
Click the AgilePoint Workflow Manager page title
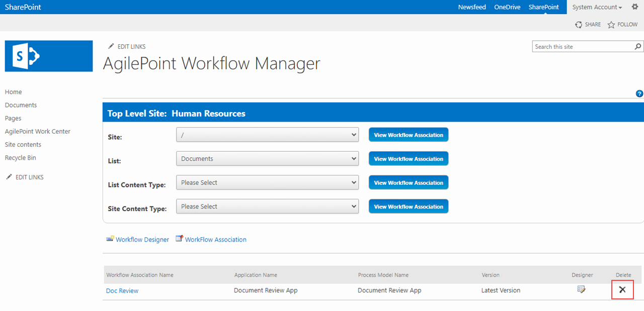(x=211, y=64)
